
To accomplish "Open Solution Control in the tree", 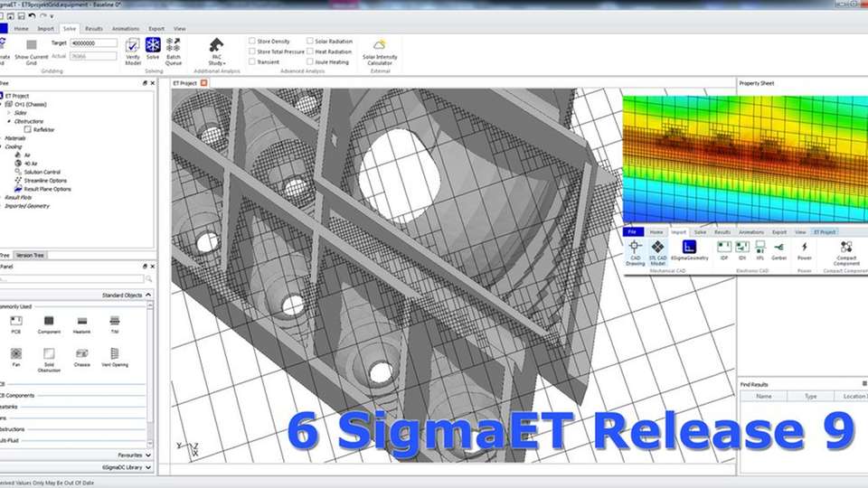I will click(x=42, y=172).
